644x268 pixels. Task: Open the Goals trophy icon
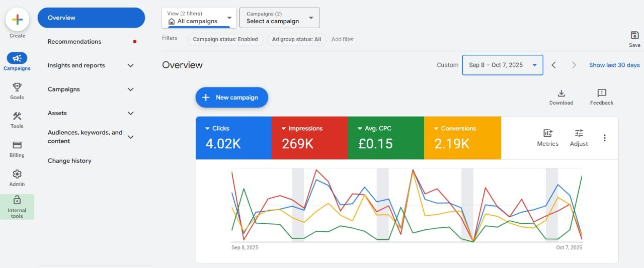click(17, 87)
